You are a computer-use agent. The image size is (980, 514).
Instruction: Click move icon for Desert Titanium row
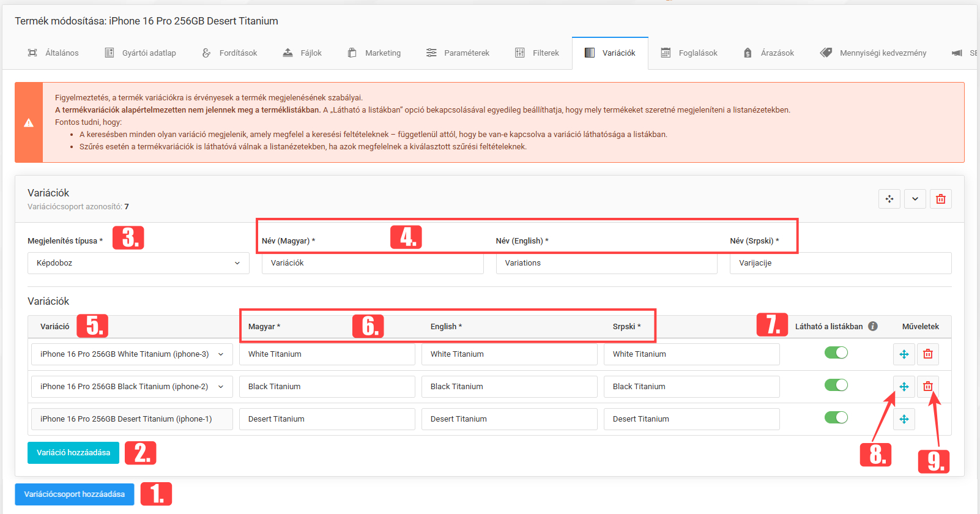point(904,419)
